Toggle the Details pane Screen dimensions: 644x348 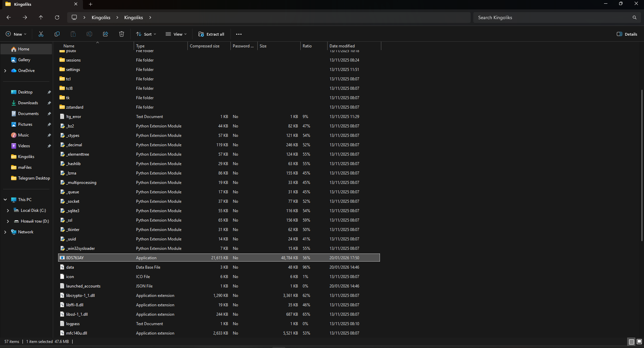(x=627, y=34)
